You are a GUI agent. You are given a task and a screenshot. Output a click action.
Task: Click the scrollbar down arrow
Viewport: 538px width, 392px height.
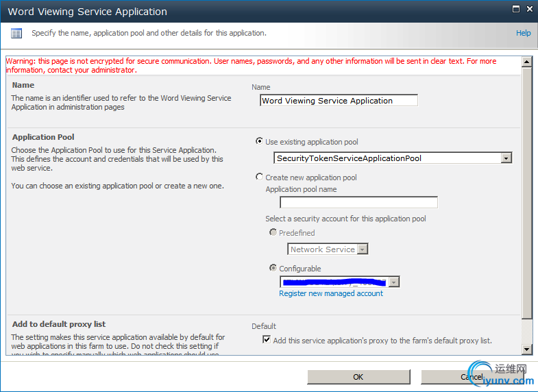(526, 350)
